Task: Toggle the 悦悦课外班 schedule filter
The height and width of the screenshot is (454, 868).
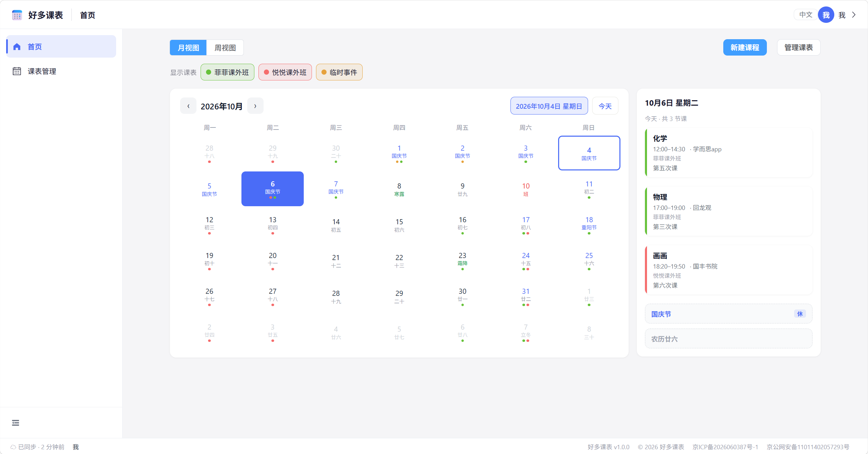Action: tap(285, 72)
